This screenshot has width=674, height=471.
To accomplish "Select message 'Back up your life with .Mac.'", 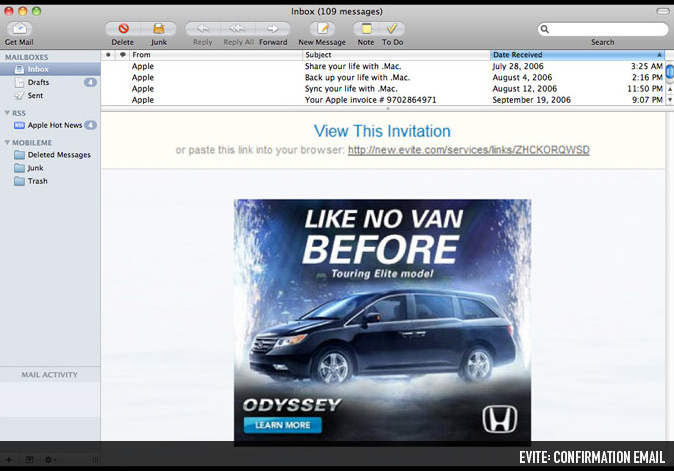I will (383, 77).
